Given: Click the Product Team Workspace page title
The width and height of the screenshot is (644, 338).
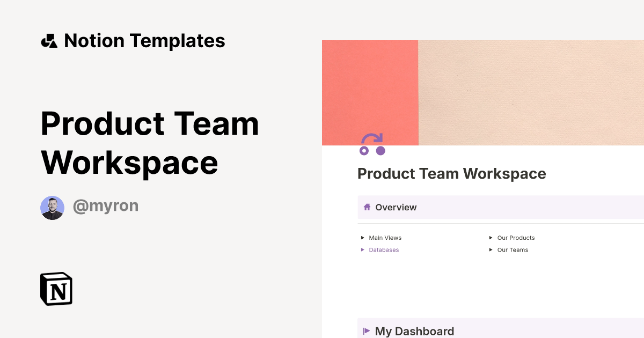Looking at the screenshot, I should coord(451,173).
